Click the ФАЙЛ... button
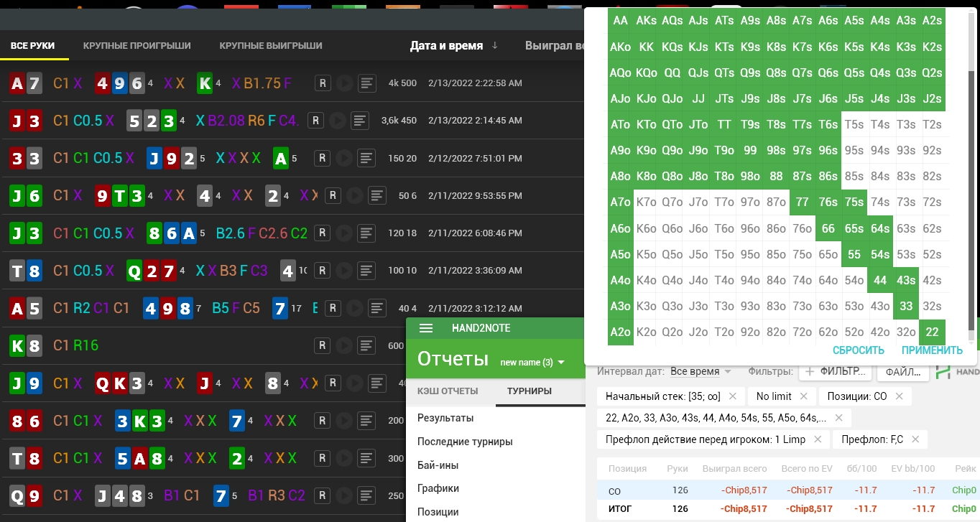The height and width of the screenshot is (522, 980). tap(903, 372)
